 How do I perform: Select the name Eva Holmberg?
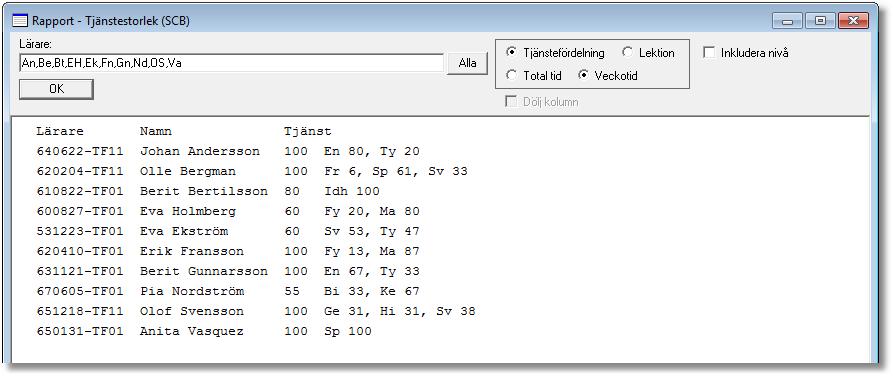(x=188, y=211)
